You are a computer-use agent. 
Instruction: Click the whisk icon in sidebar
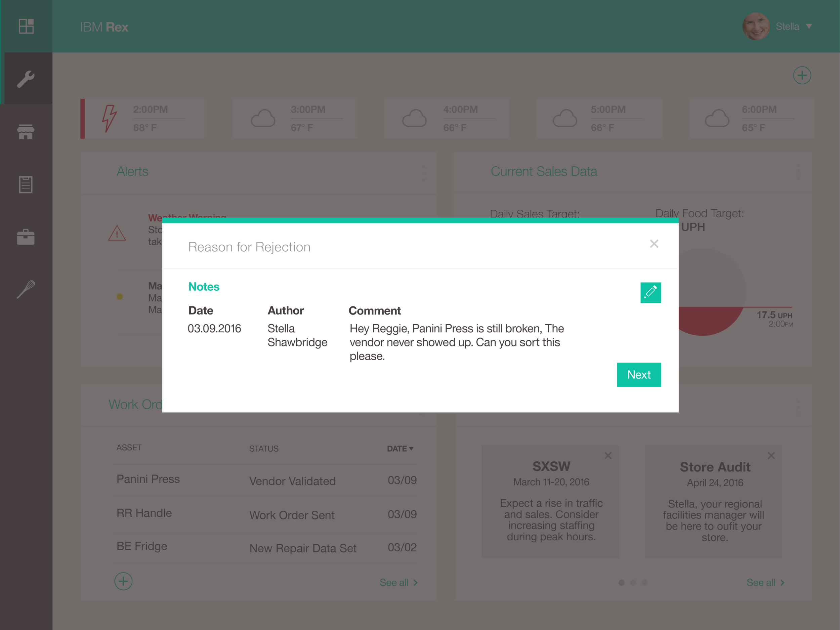(x=26, y=289)
